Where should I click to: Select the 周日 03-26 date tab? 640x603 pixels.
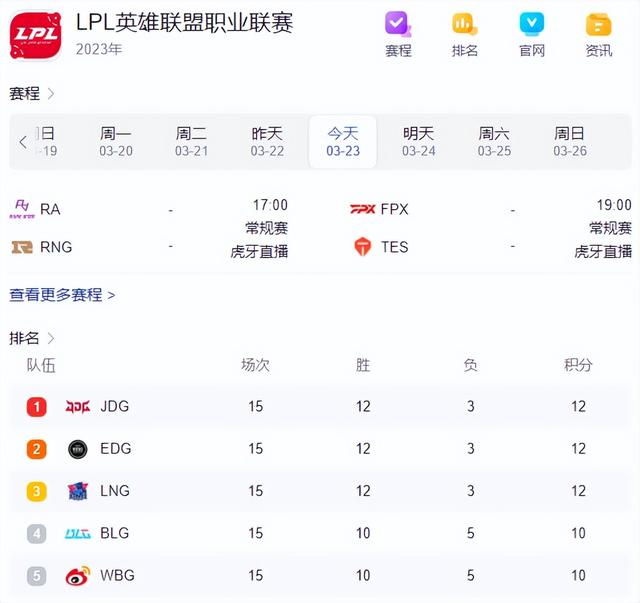pyautogui.click(x=570, y=142)
